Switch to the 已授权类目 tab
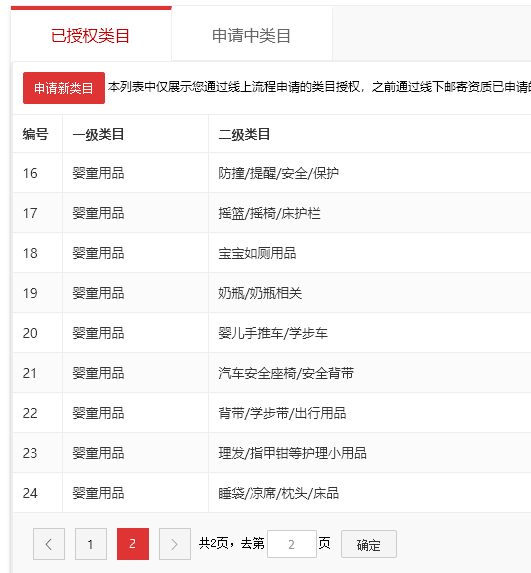This screenshot has height=573, width=531. pos(91,35)
